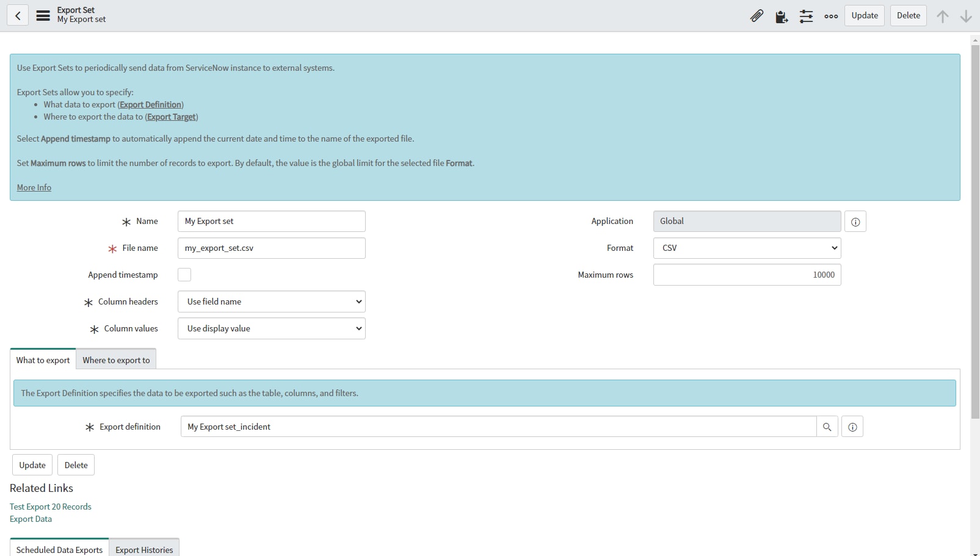Switch to the Where to export to tab
The height and width of the screenshot is (556, 980).
(116, 360)
